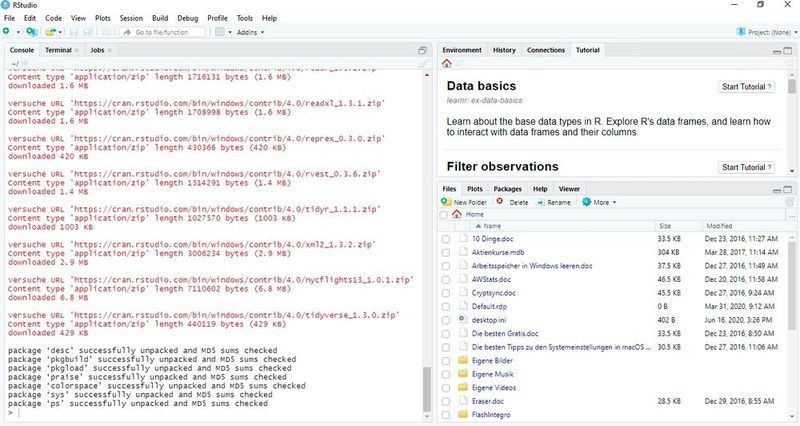This screenshot has height=426, width=800.
Task: Click the Print document icon in toolbar
Action: [107, 32]
